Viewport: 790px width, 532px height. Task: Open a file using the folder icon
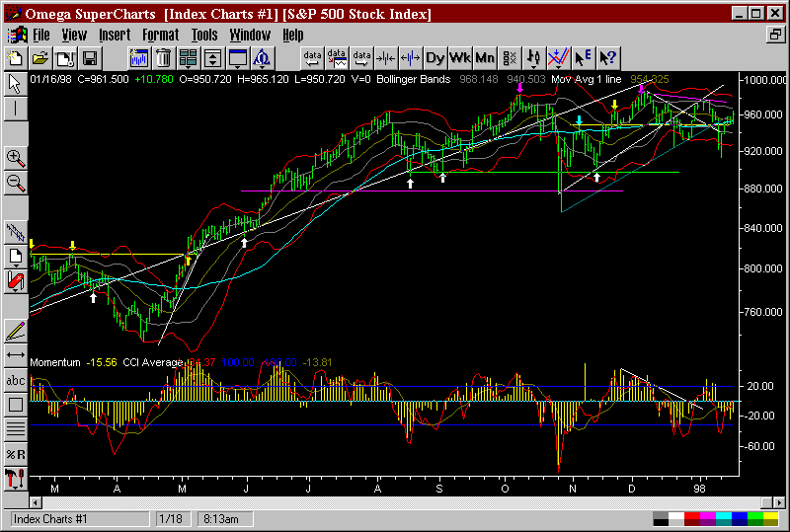(40, 58)
